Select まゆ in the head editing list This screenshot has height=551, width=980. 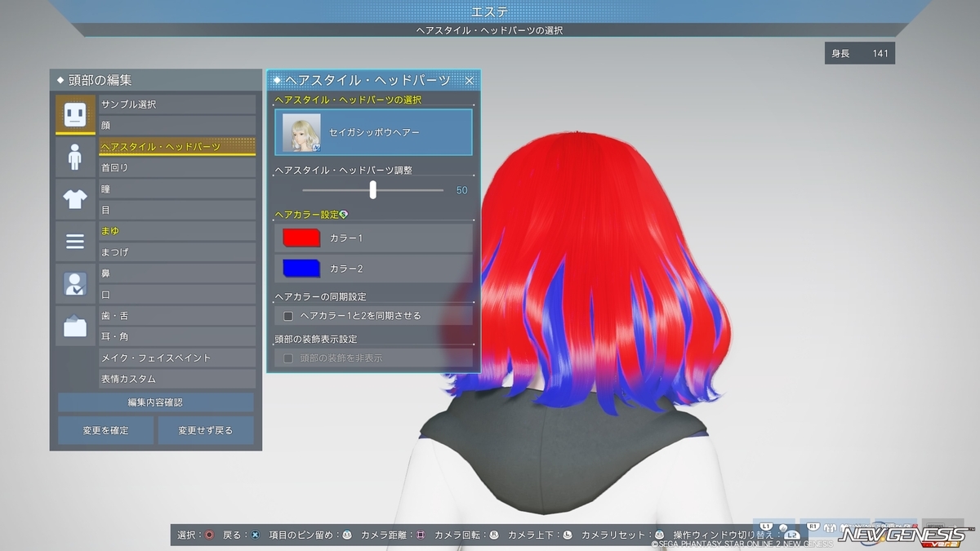177,231
